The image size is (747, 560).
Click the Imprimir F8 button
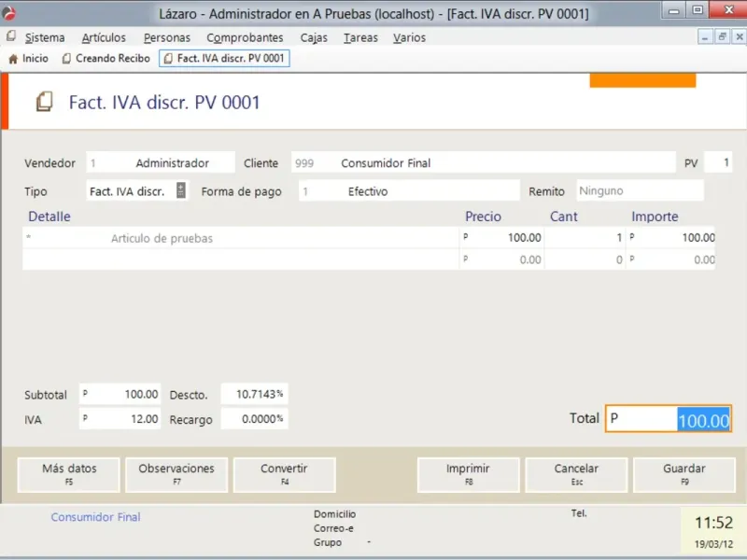click(469, 474)
